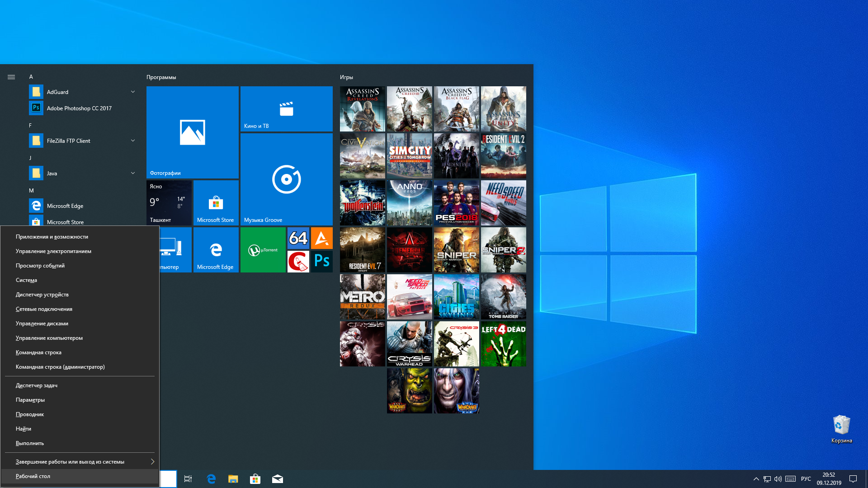Open the CCleaner small tile
The height and width of the screenshot is (488, 868).
tap(298, 262)
